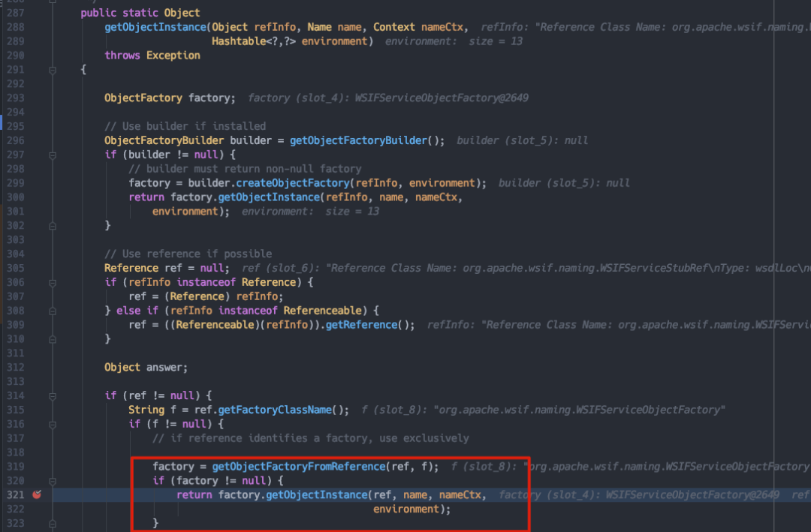This screenshot has width=811, height=532.
Task: Click gutter at line 314 to set breakpoint
Action: click(36, 395)
